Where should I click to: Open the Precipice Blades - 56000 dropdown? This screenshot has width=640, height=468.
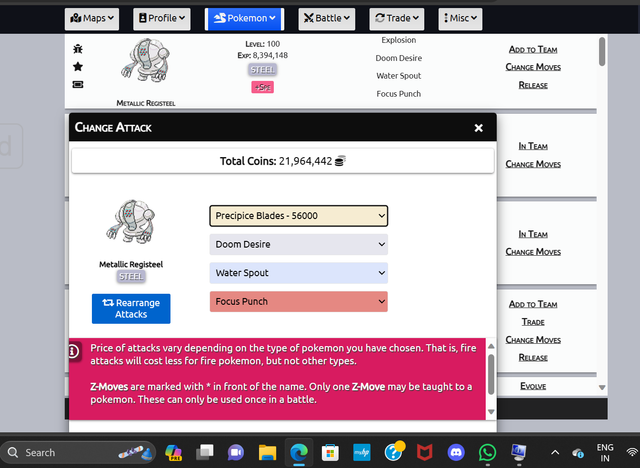coord(298,216)
